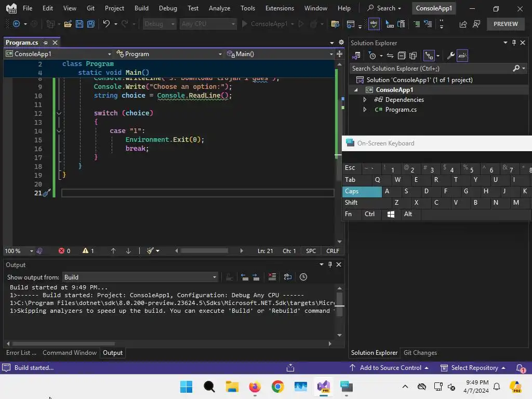Go to next message in Output
Viewport: 532px width, 399px height.
click(256, 277)
